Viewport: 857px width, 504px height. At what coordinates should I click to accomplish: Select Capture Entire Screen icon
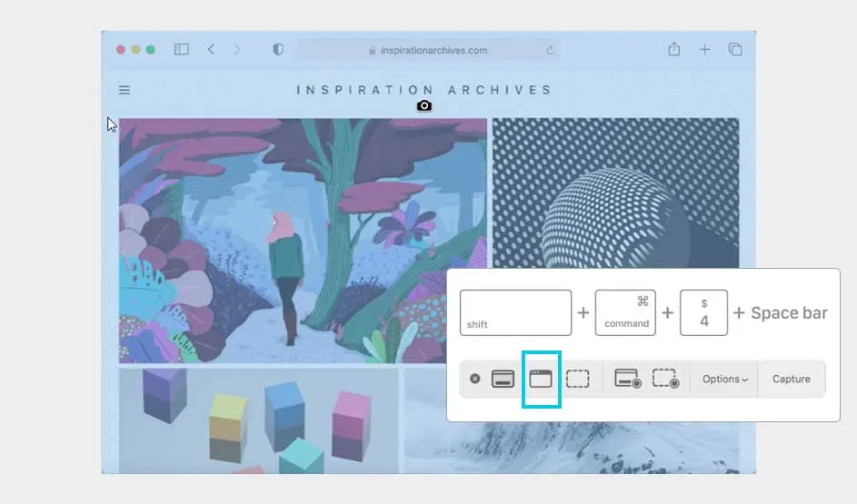pyautogui.click(x=503, y=379)
